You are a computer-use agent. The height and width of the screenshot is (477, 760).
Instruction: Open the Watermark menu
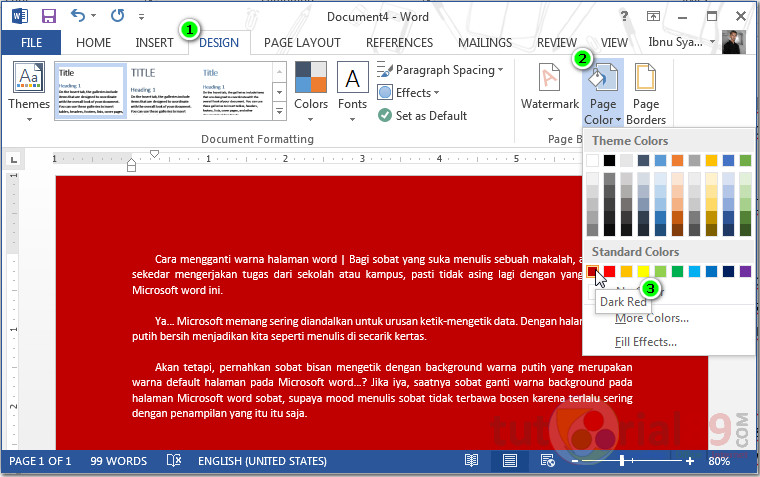click(x=550, y=92)
